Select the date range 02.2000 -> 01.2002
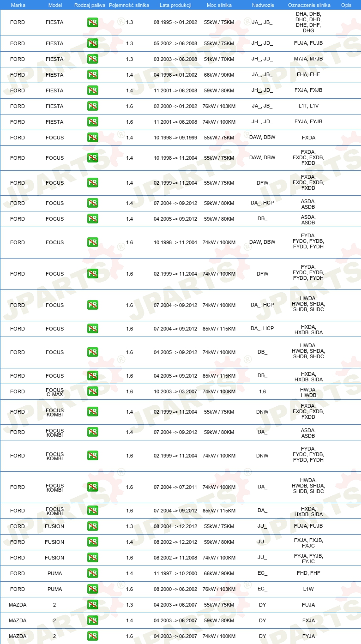This screenshot has height=644, width=361. coord(175,106)
